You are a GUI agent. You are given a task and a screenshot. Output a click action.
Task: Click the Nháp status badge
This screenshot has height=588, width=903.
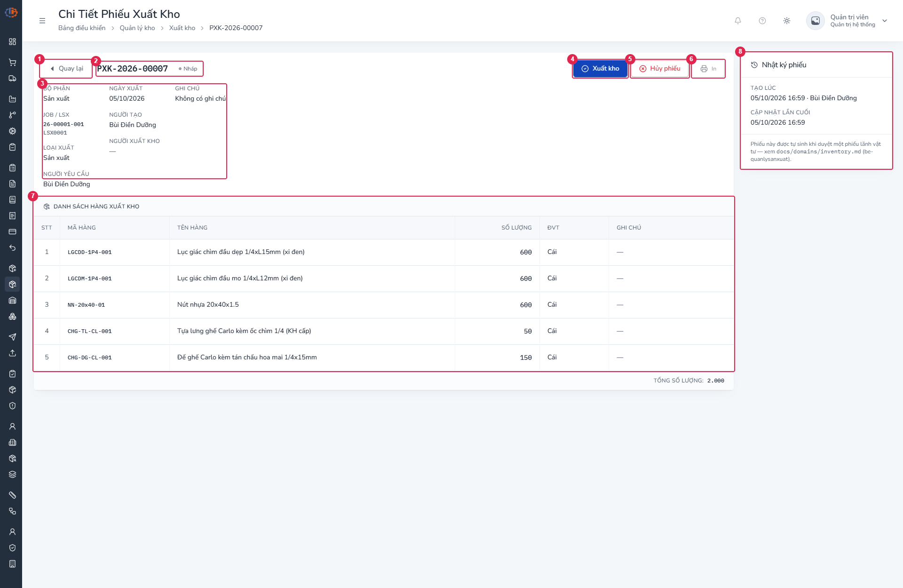click(x=188, y=69)
